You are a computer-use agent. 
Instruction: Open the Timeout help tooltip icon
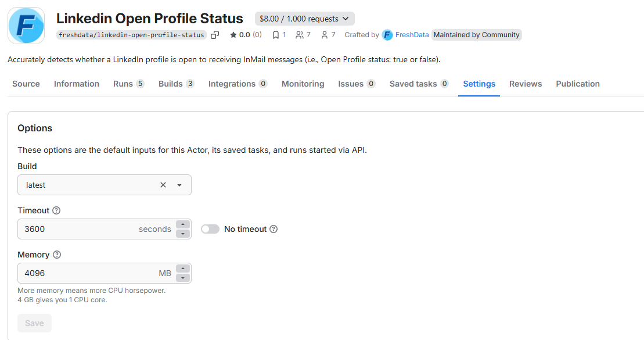(x=56, y=210)
